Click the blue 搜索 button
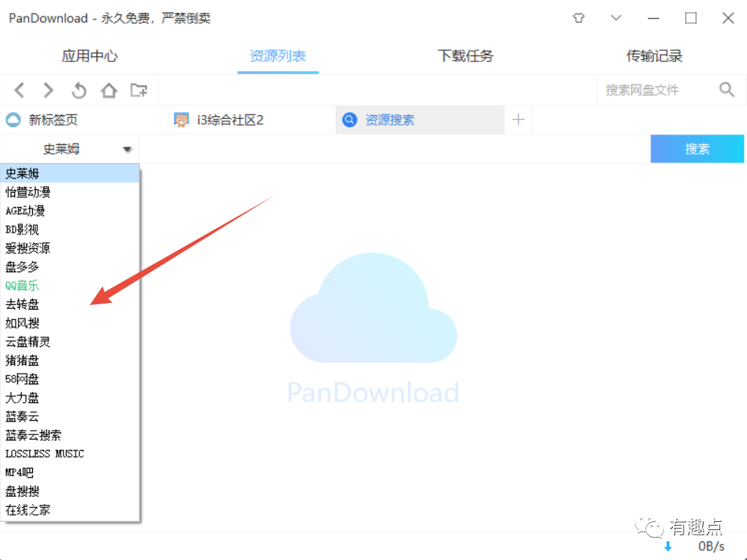 [697, 149]
